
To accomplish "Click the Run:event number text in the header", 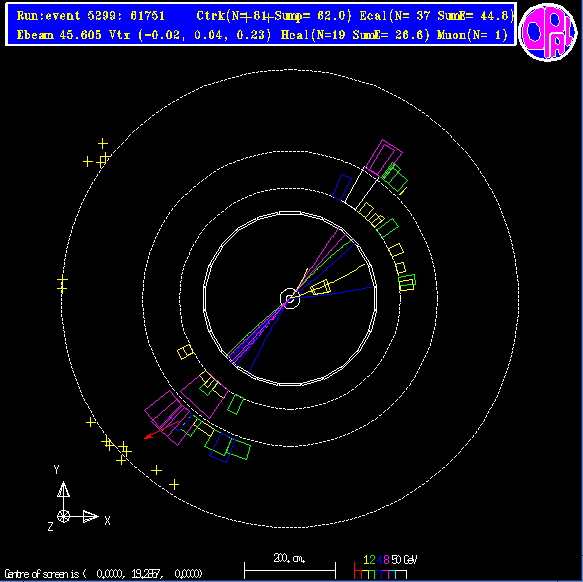I will tap(91, 16).
